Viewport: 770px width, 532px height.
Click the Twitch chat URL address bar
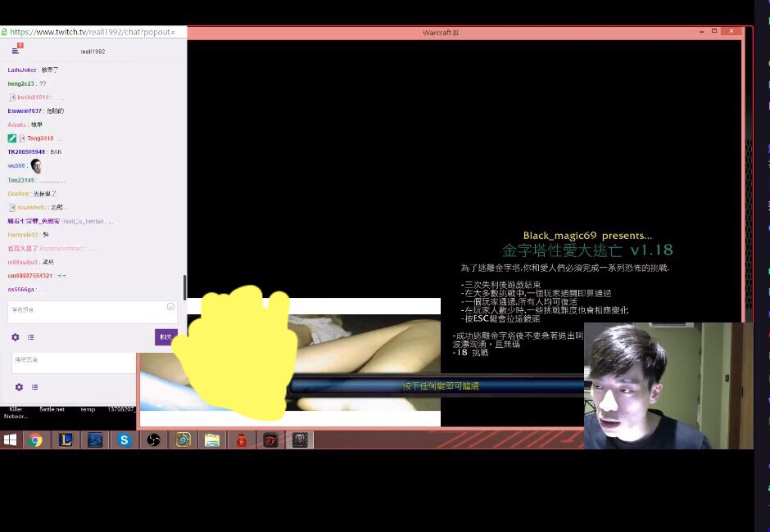(93, 32)
